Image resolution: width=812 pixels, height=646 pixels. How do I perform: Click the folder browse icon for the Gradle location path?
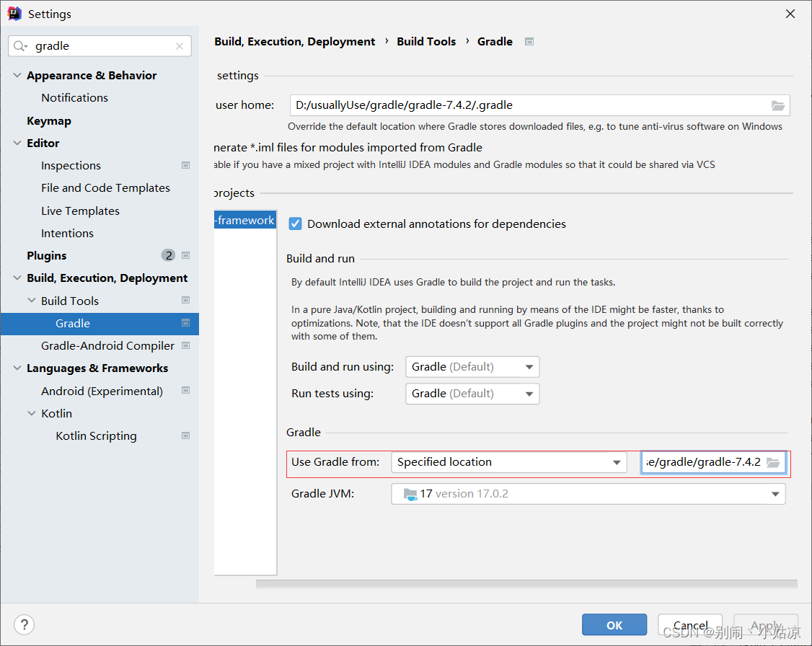[x=773, y=462]
